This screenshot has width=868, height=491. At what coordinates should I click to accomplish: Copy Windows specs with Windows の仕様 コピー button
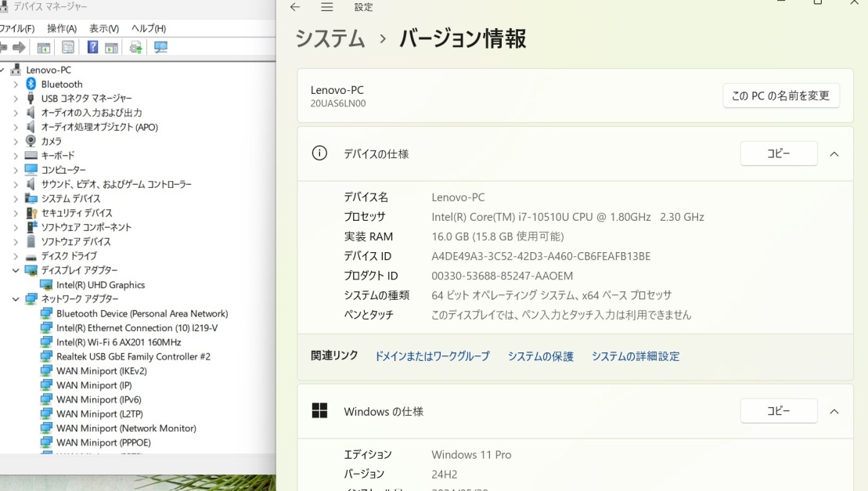coord(779,411)
